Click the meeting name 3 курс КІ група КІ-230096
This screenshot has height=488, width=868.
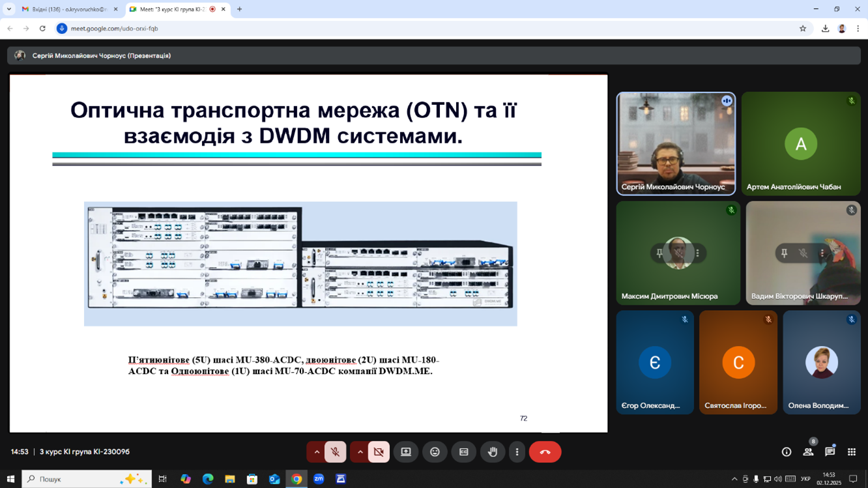85,452
